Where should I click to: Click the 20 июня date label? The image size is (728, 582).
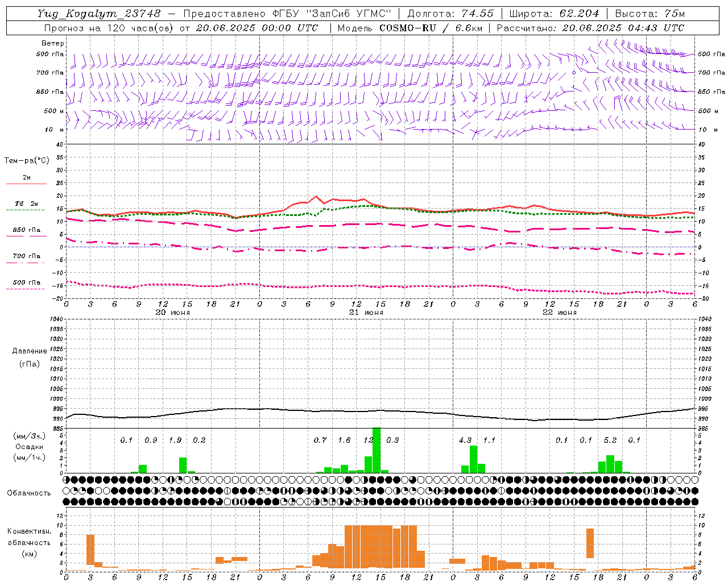click(x=173, y=312)
